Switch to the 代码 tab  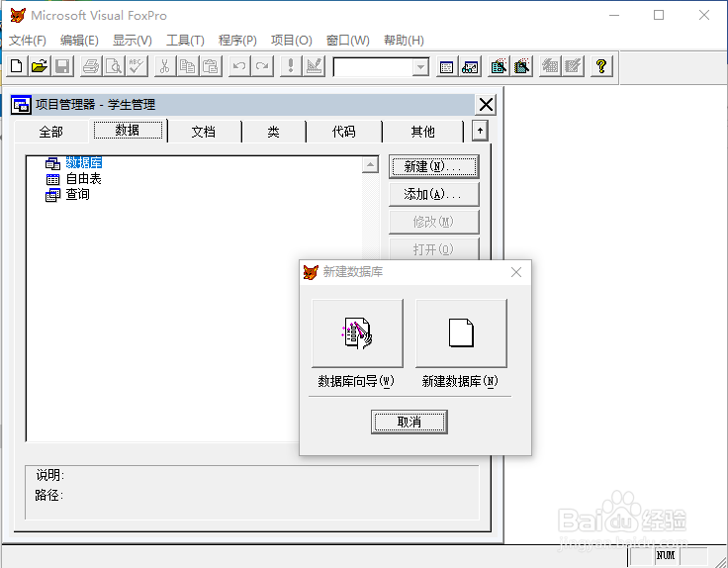click(343, 132)
